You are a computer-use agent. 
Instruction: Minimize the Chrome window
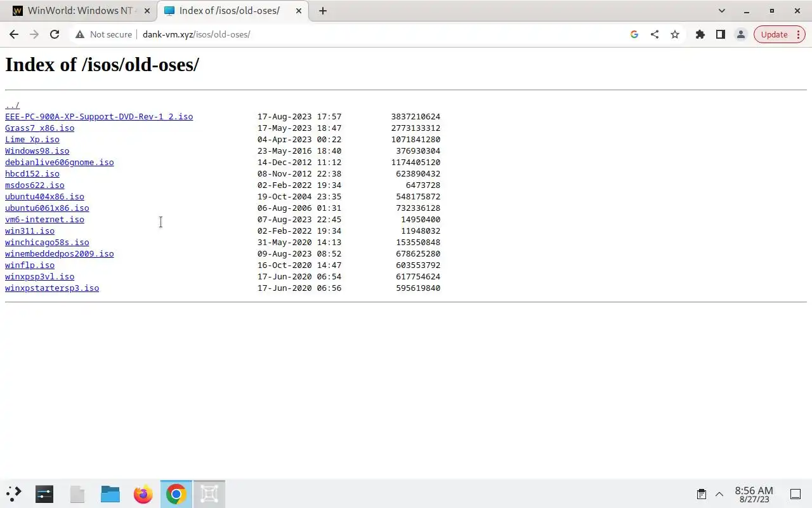pyautogui.click(x=747, y=11)
